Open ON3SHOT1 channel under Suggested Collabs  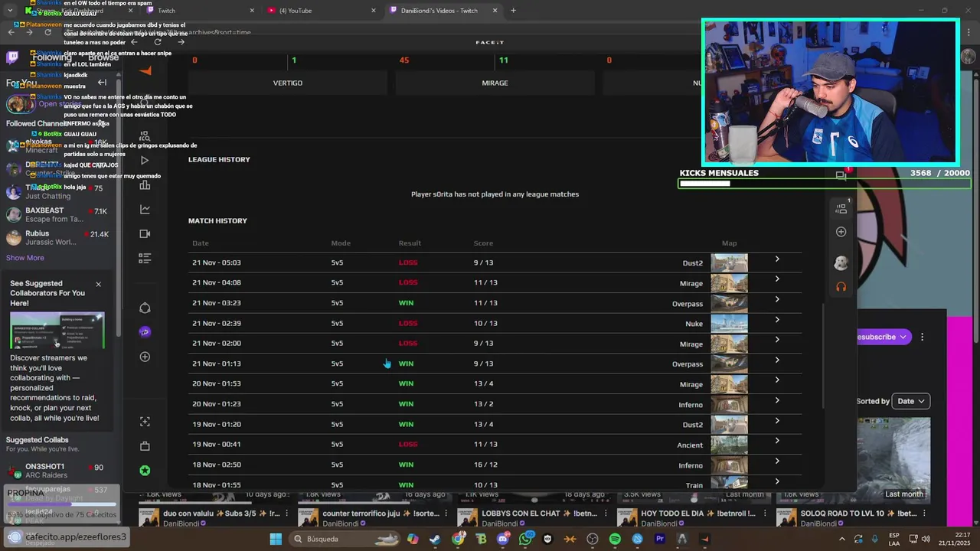click(x=57, y=471)
